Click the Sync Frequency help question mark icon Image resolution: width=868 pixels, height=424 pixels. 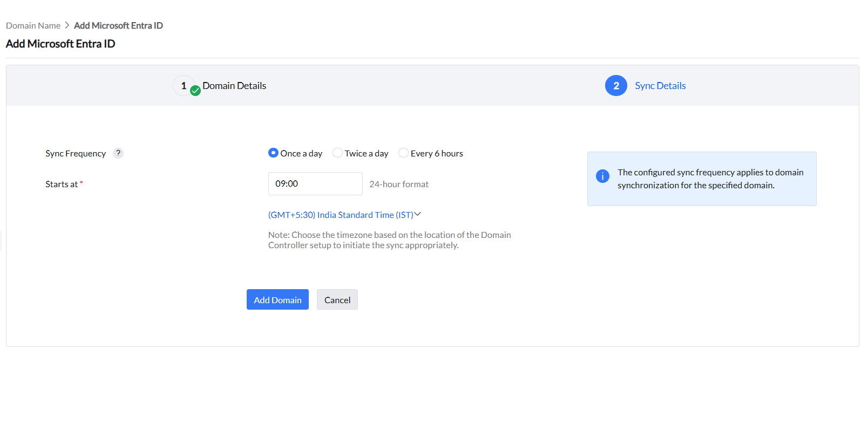pos(118,153)
